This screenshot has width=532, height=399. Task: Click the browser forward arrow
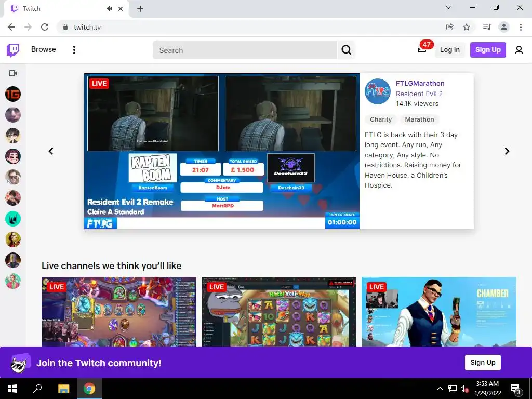coord(28,27)
